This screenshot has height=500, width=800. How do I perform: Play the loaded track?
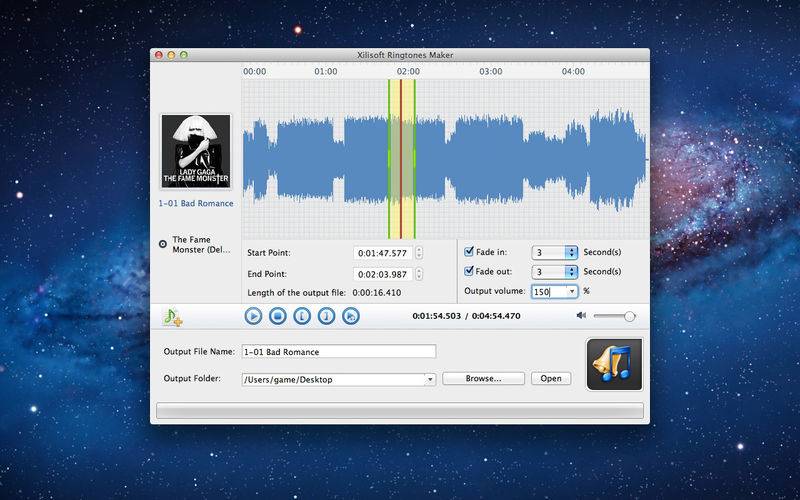[x=253, y=316]
